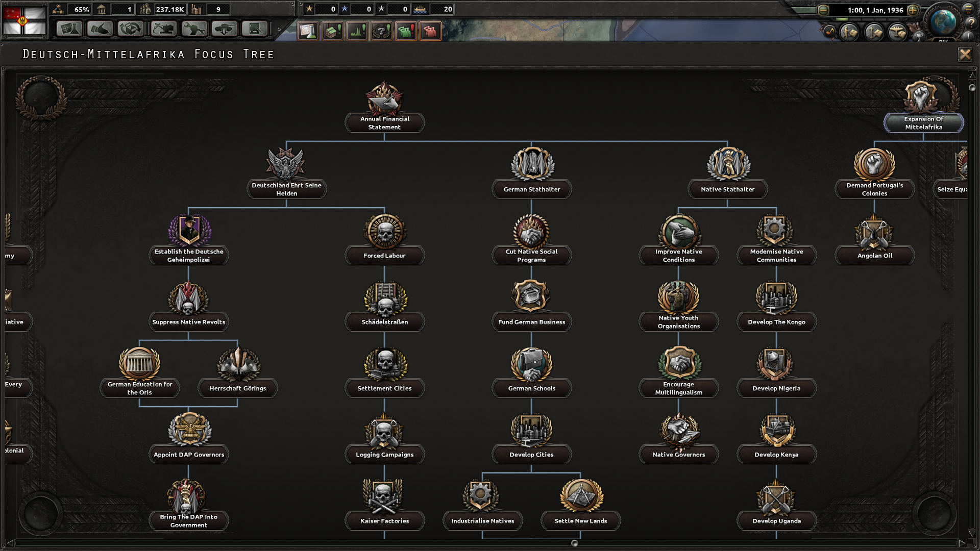Select Deutschland Ehrt Seine Helden focus

tap(286, 173)
